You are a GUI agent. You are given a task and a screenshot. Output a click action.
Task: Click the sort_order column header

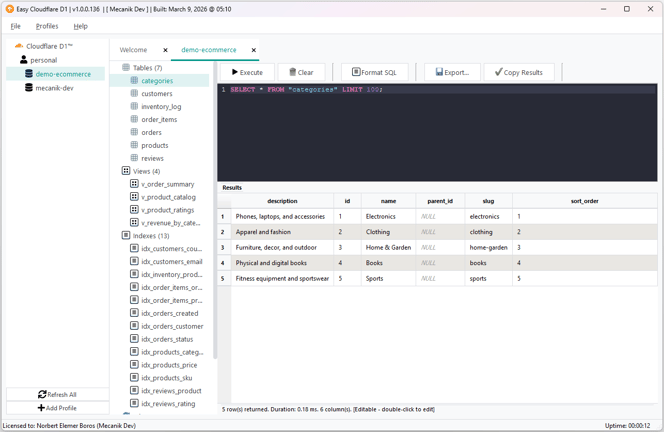point(584,201)
